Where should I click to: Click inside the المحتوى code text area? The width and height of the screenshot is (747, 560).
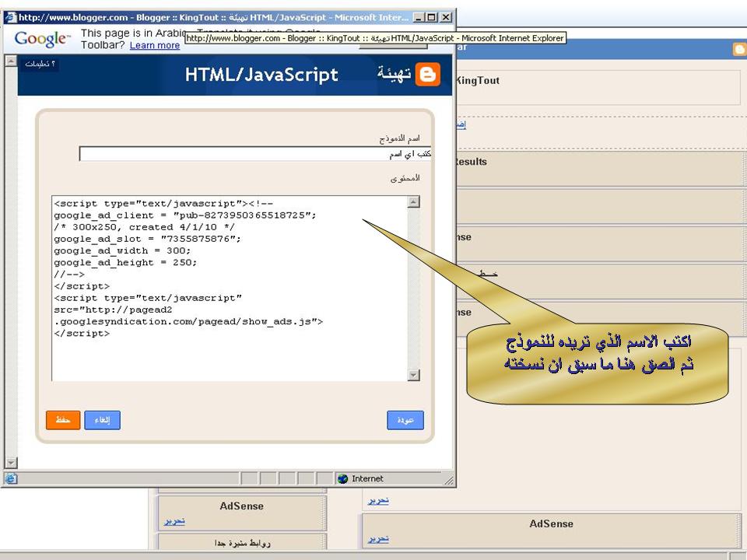click(x=230, y=288)
